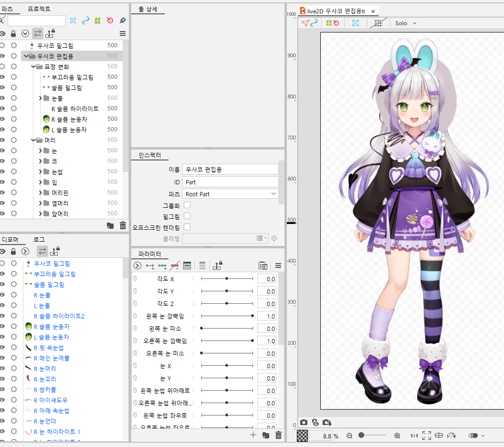This screenshot has height=447, width=504.
Task: Click the 툴 상세 tab
Action: (148, 10)
